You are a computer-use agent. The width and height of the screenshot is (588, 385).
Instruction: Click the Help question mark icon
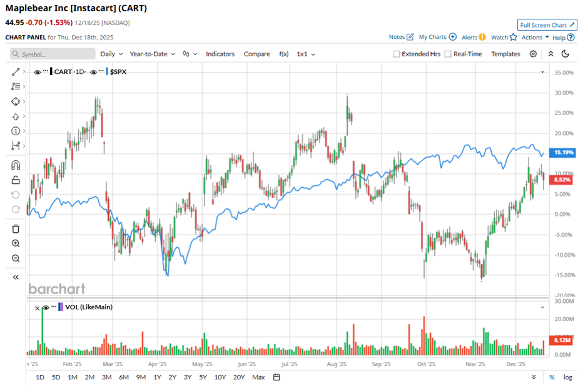(x=570, y=38)
